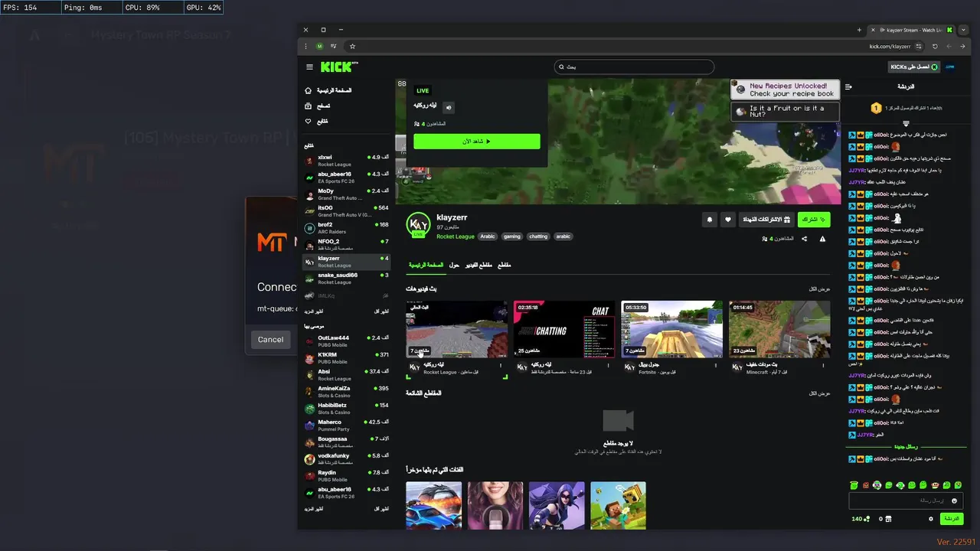980x551 pixels.
Task: Open the gift subscriptions button
Action: pyautogui.click(x=766, y=220)
